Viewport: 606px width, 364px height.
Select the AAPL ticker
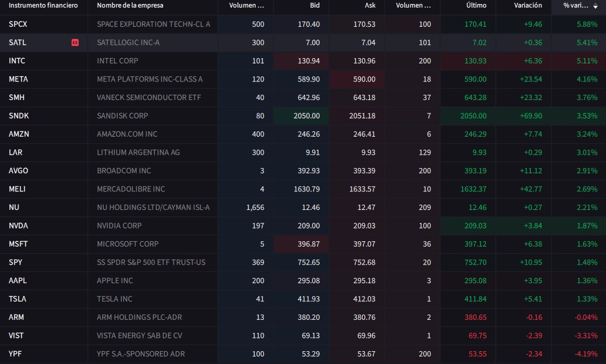[x=17, y=281]
